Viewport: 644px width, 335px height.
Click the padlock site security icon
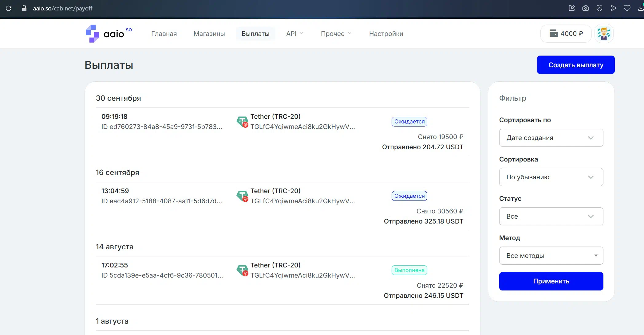point(24,8)
